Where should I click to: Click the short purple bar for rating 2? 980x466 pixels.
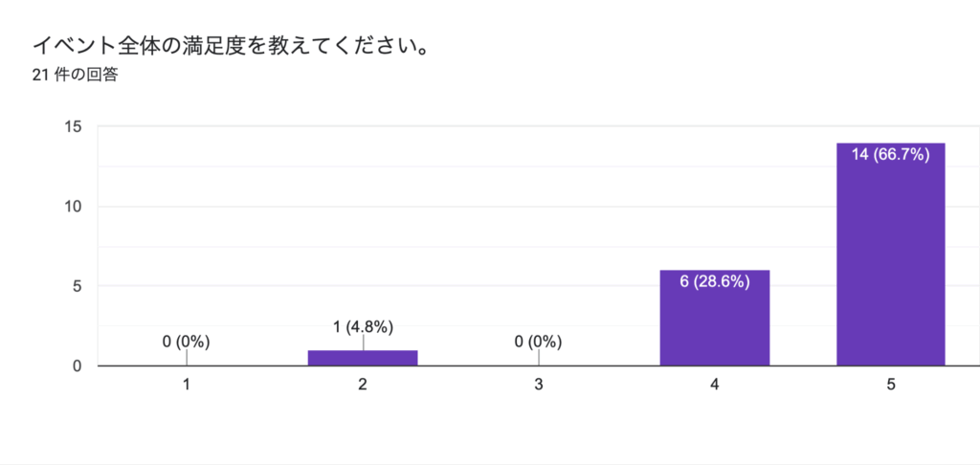click(363, 358)
